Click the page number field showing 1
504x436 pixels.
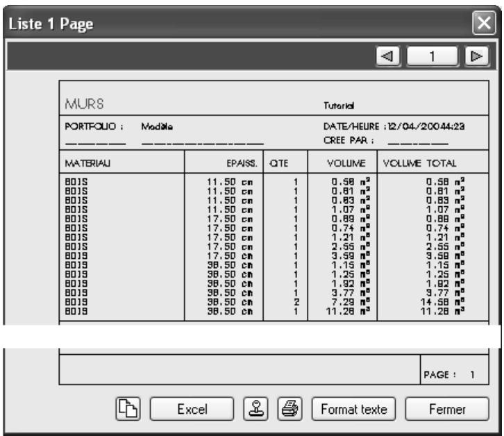click(432, 56)
